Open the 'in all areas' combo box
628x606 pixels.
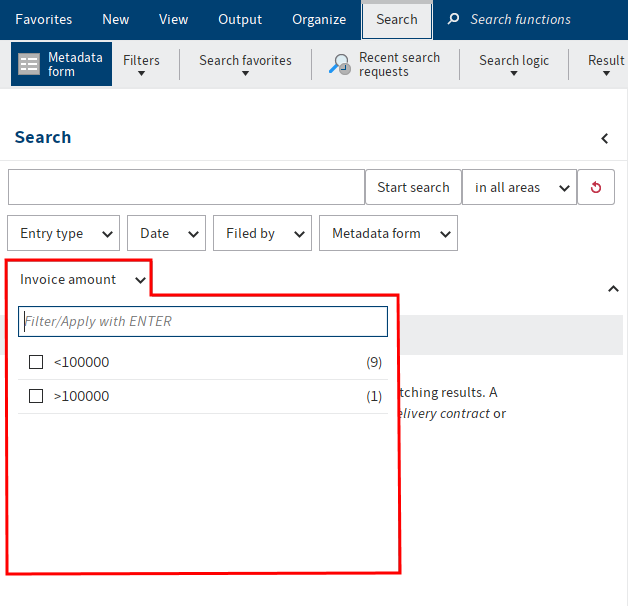(519, 187)
